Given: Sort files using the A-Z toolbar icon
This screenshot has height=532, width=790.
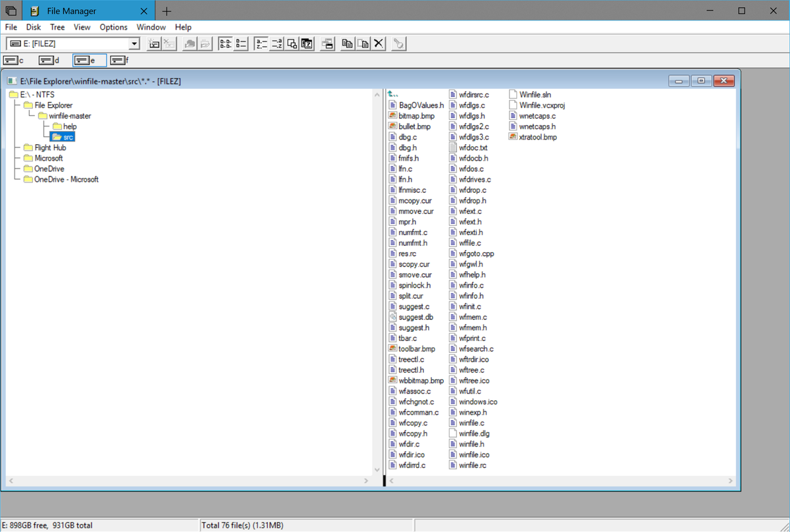Looking at the screenshot, I should tap(261, 43).
